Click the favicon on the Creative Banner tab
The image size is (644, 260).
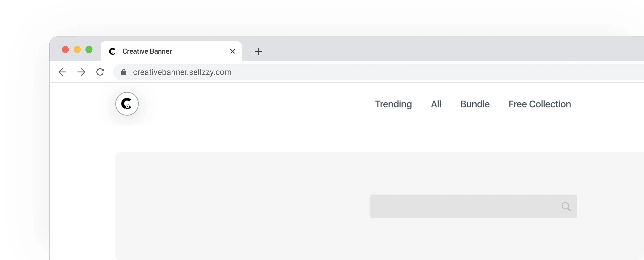point(112,52)
